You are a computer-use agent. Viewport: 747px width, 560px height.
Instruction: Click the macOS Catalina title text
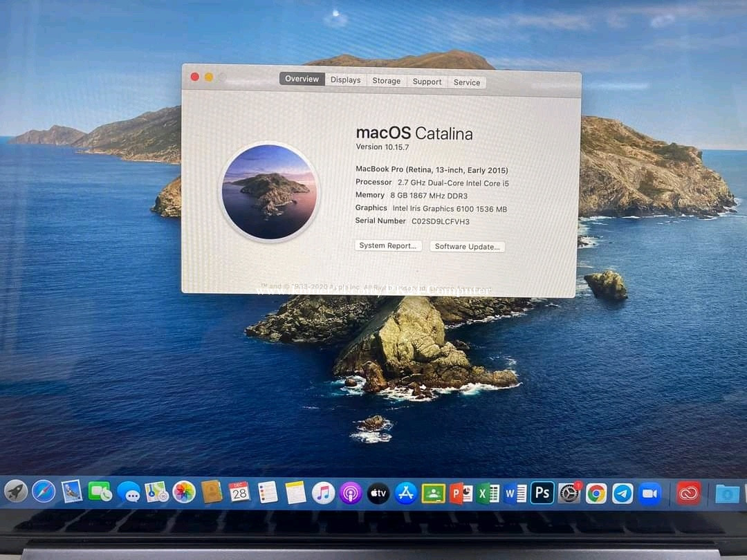click(x=414, y=133)
